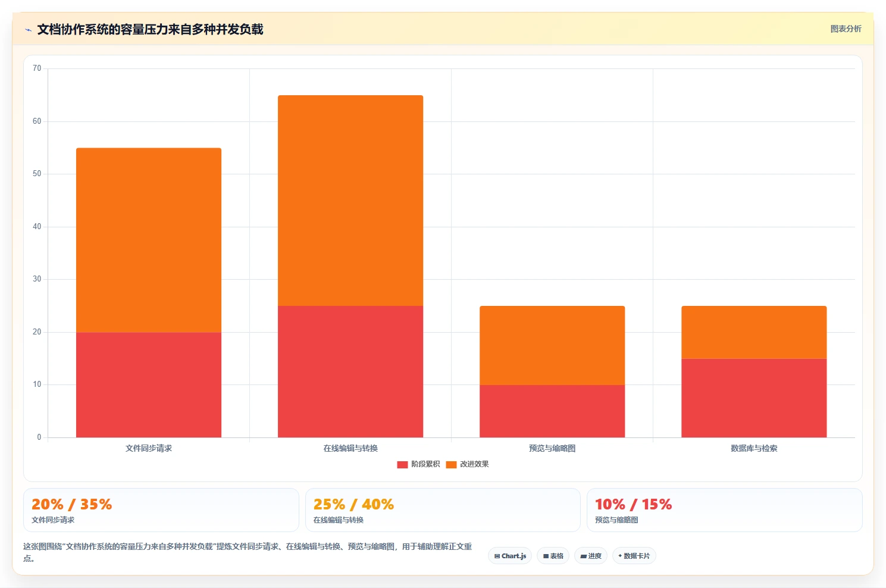Click the 在线编辑与转换 x-axis label

point(350,448)
